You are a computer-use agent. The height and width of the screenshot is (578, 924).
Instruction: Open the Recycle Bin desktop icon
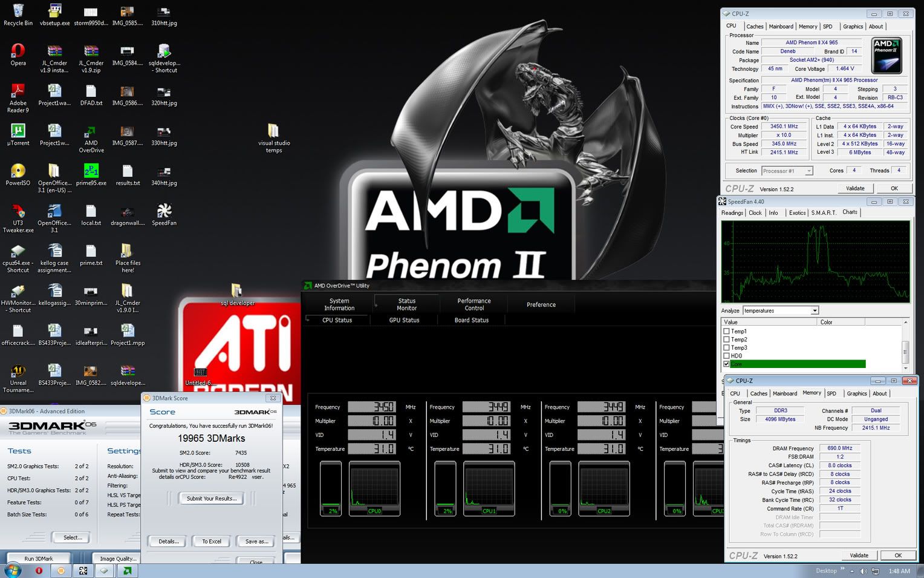point(18,13)
